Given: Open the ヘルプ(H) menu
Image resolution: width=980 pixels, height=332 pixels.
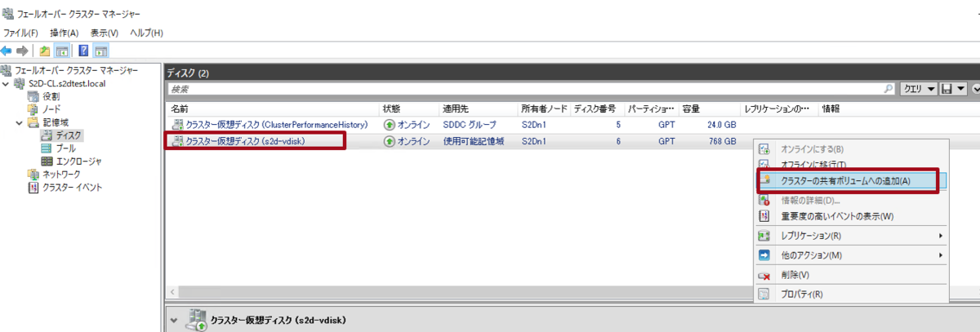Looking at the screenshot, I should 147,33.
